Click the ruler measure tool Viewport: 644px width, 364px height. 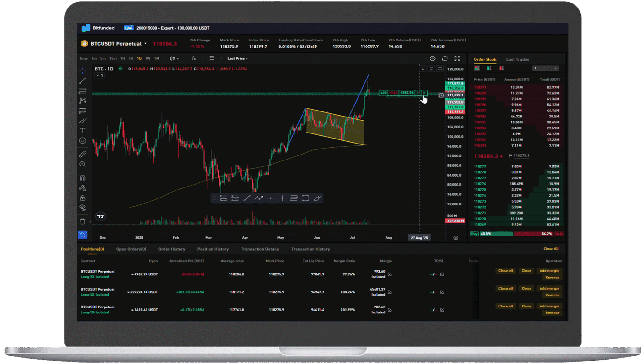point(82,154)
